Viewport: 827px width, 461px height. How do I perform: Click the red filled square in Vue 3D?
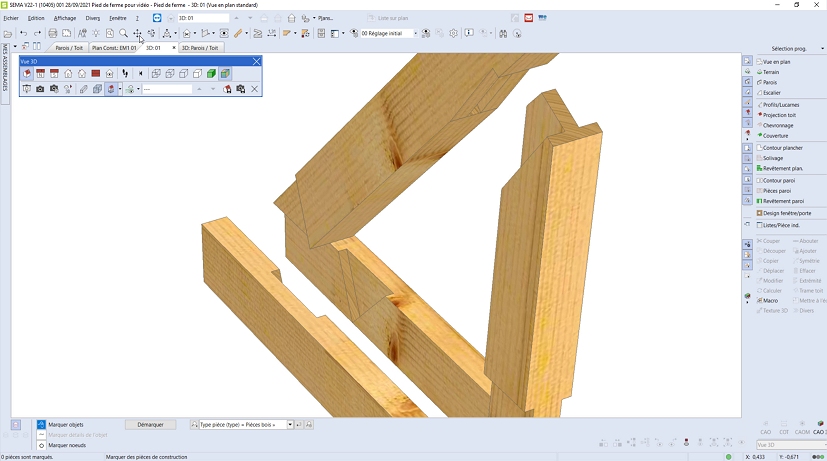[x=96, y=74]
